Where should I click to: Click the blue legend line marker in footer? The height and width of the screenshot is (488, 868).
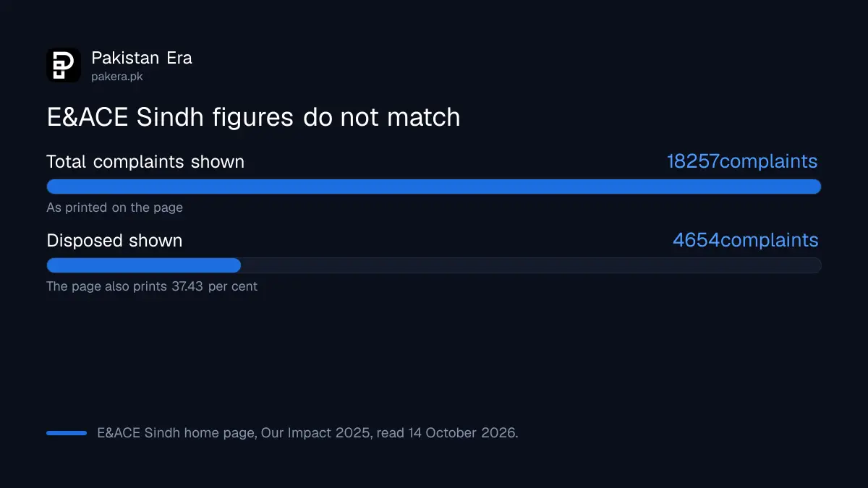click(x=67, y=433)
